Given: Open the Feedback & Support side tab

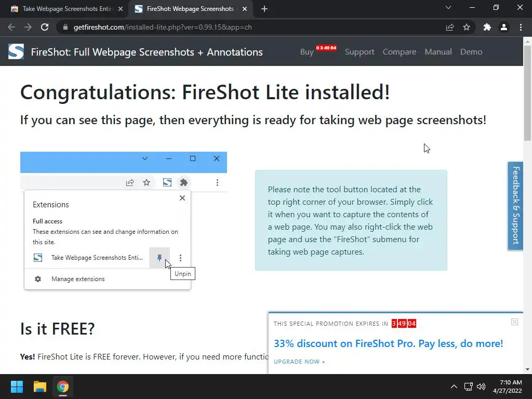Looking at the screenshot, I should point(515,206).
